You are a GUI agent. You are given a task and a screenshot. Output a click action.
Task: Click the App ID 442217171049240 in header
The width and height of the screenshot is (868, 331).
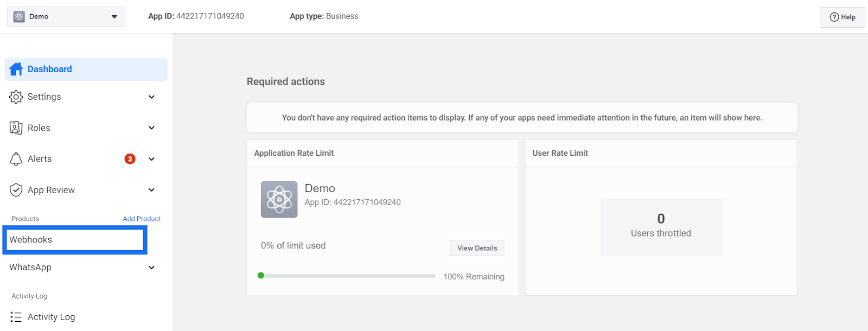(196, 16)
